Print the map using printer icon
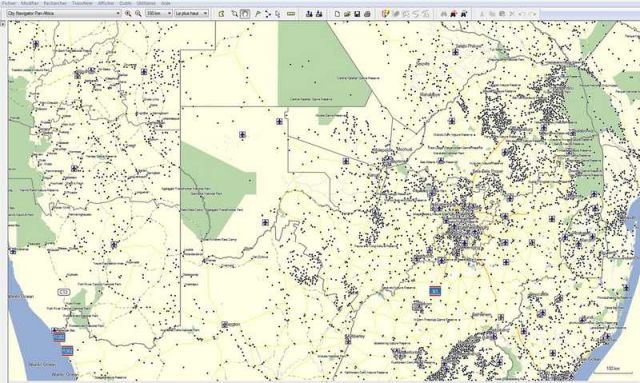The image size is (640, 383). click(367, 13)
